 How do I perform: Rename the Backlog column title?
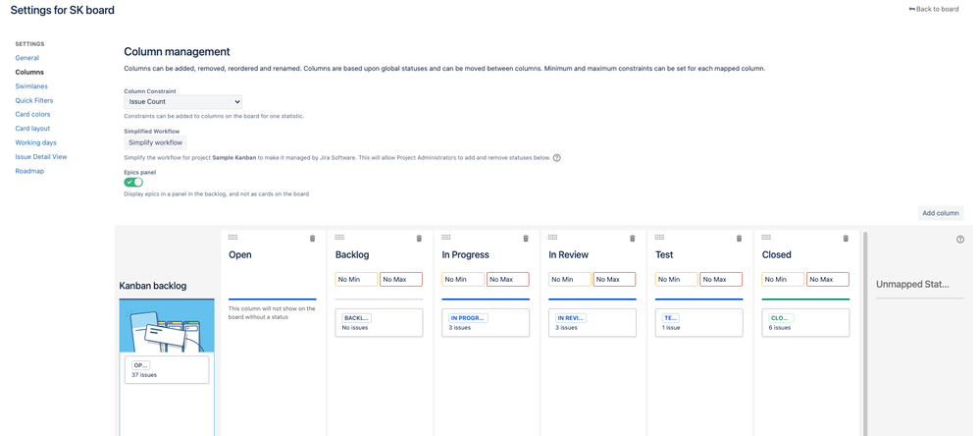tap(352, 254)
